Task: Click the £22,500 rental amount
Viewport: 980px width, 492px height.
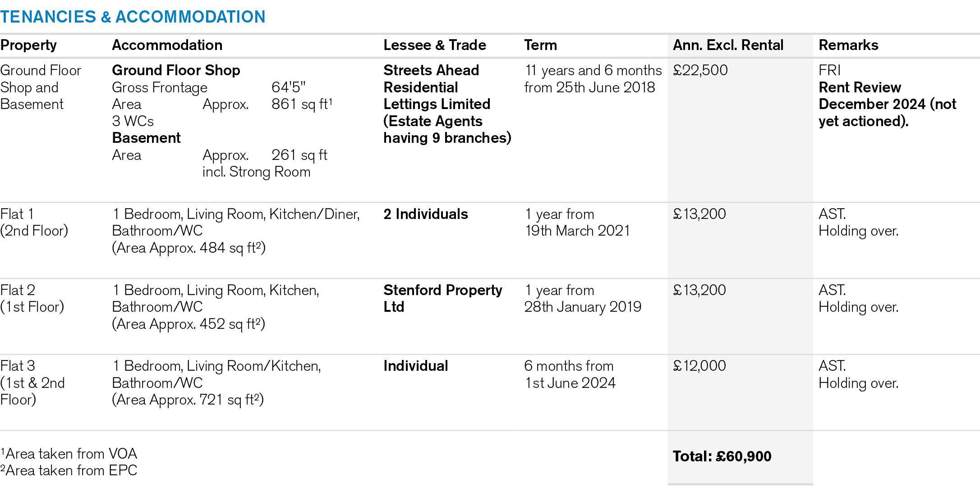Action: (700, 70)
